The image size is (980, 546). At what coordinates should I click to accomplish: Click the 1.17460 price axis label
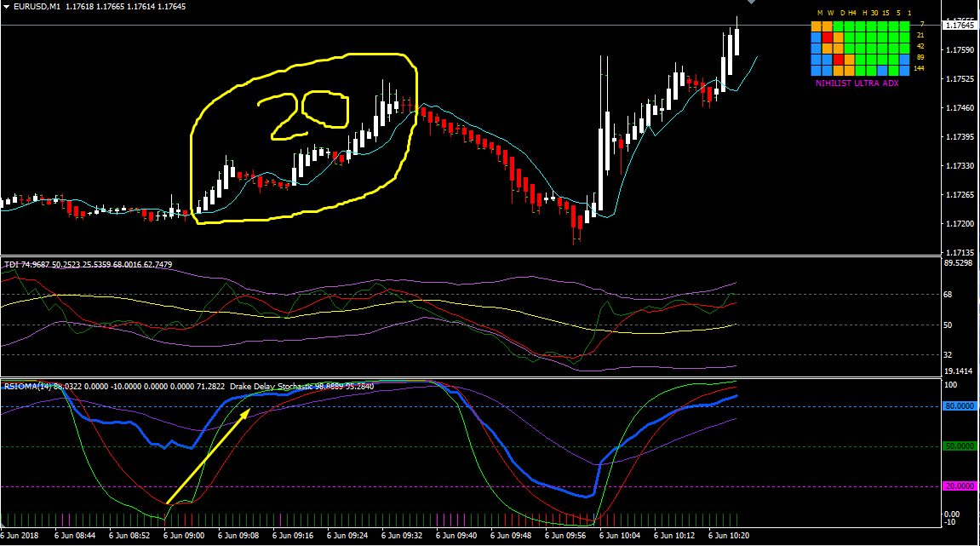[960, 108]
